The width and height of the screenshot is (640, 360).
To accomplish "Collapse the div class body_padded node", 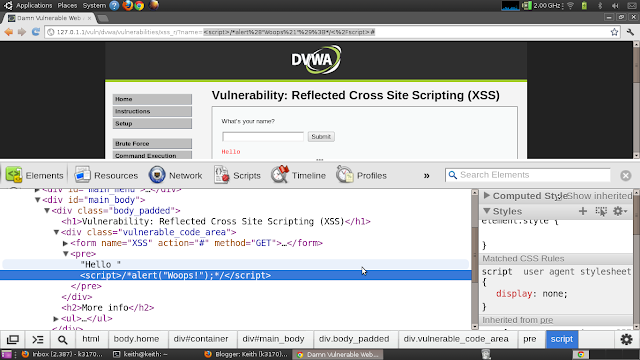I will click(47, 211).
